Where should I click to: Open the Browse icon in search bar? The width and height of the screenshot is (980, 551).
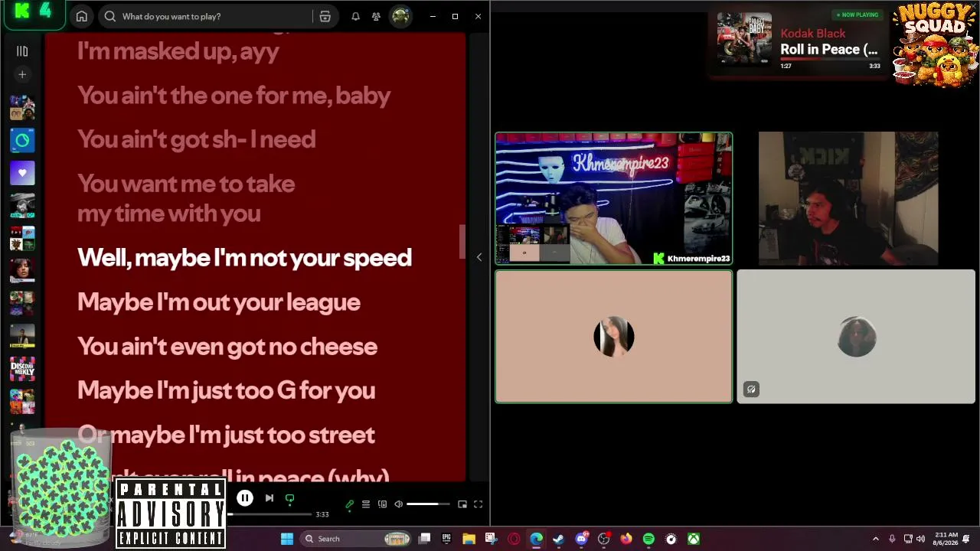325,16
